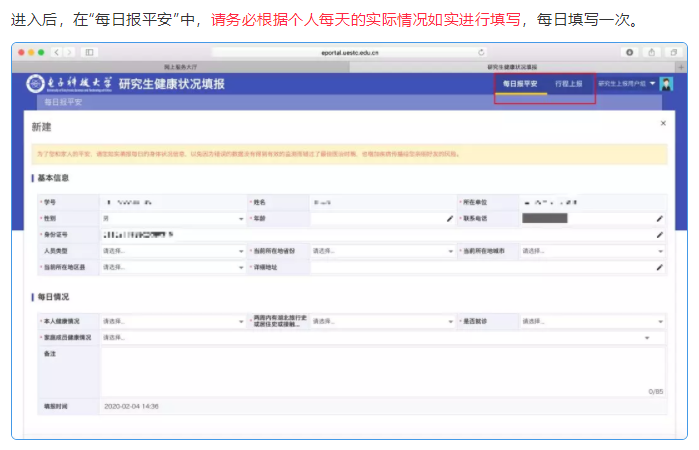Reload the page using the refresh icon

click(x=482, y=51)
